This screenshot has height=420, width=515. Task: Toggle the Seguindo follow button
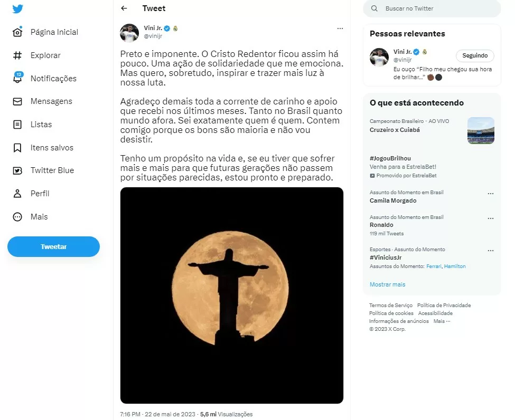point(474,55)
